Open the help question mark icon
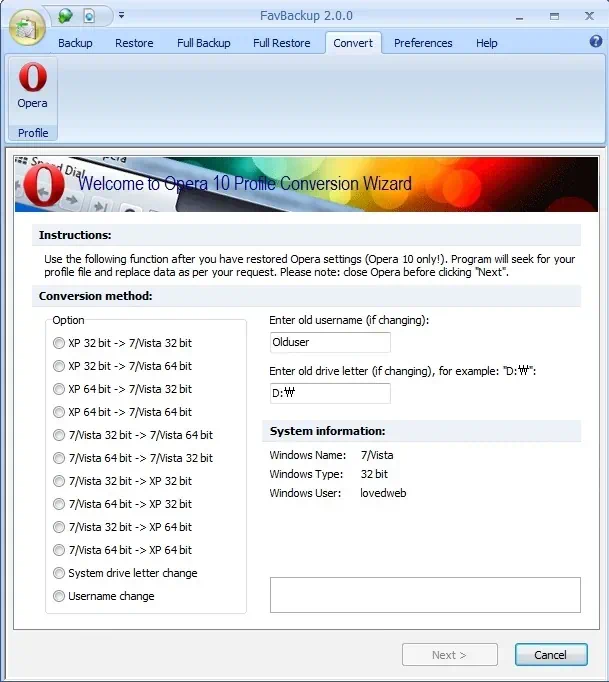Viewport: 609px width, 682px height. coord(596,41)
